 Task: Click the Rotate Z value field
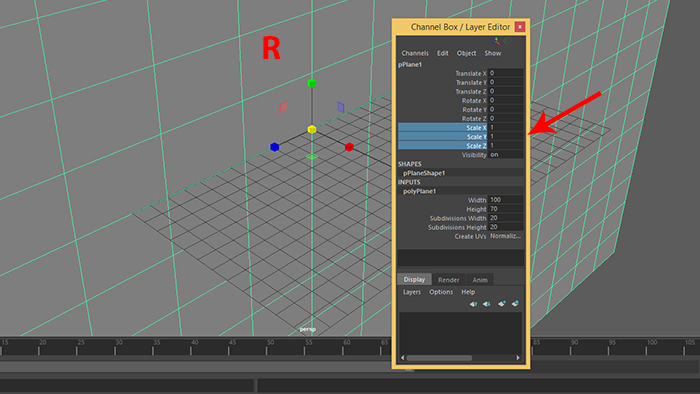tap(505, 118)
